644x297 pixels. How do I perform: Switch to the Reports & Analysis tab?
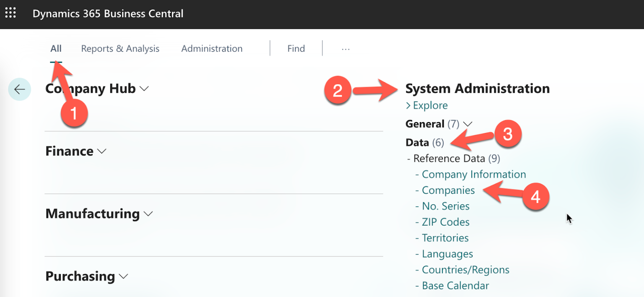[120, 48]
